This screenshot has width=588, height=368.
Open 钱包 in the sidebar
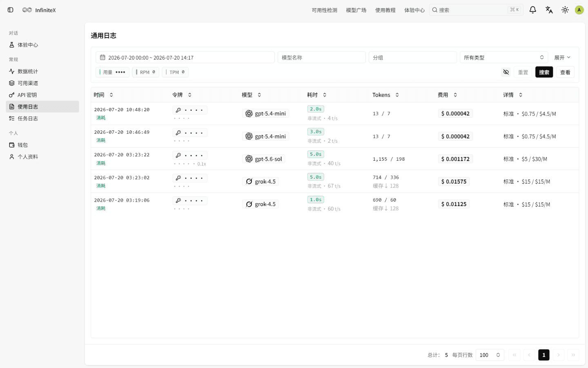point(42,145)
